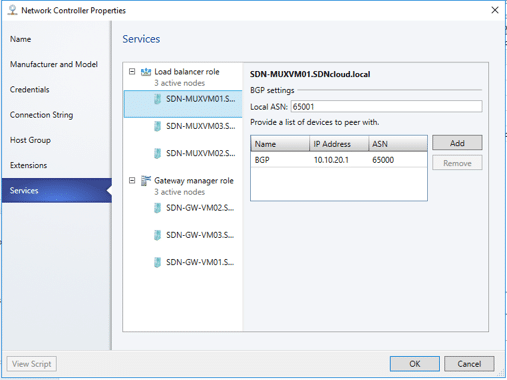Go to the Extensions page
The image size is (507, 380).
(x=28, y=165)
